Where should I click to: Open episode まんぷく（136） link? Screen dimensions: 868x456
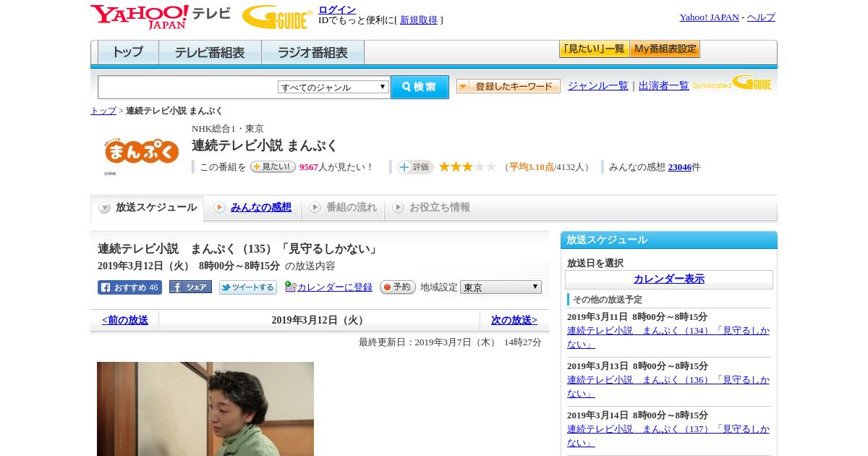(x=668, y=387)
